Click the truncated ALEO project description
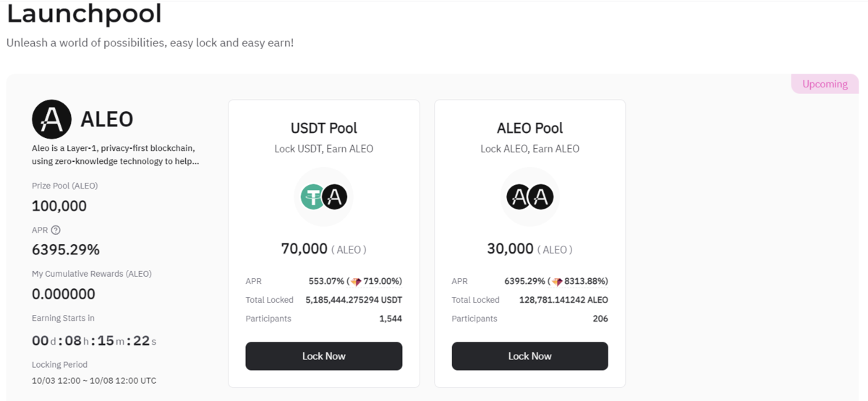Image resolution: width=868 pixels, height=401 pixels. [x=115, y=155]
